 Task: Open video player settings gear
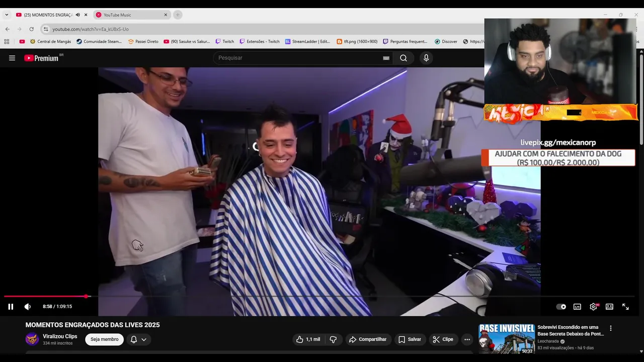tap(593, 307)
